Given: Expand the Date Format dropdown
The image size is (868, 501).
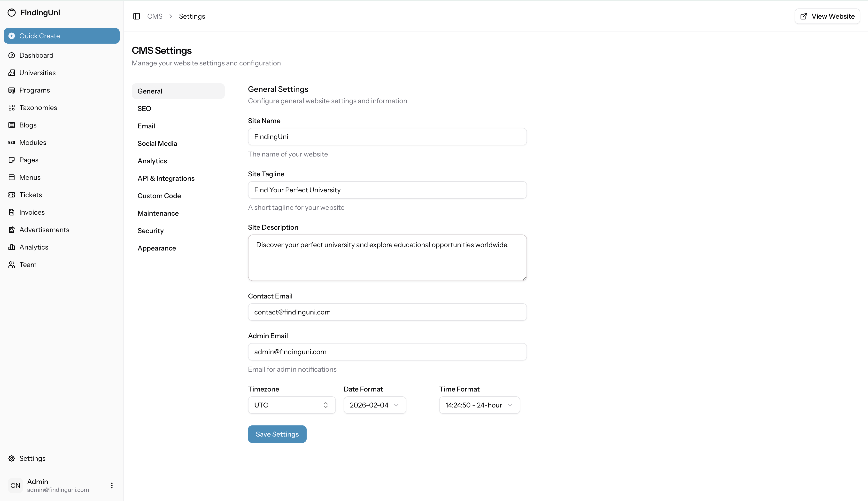Looking at the screenshot, I should pyautogui.click(x=374, y=405).
